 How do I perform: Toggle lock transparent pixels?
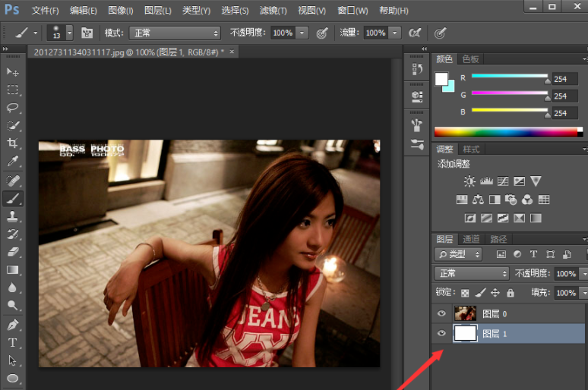coord(465,293)
